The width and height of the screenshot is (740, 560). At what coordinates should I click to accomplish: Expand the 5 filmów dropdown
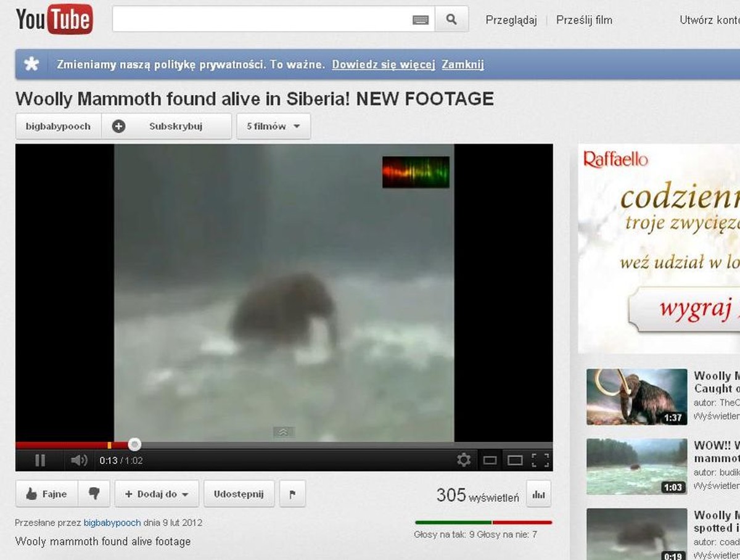pyautogui.click(x=273, y=126)
